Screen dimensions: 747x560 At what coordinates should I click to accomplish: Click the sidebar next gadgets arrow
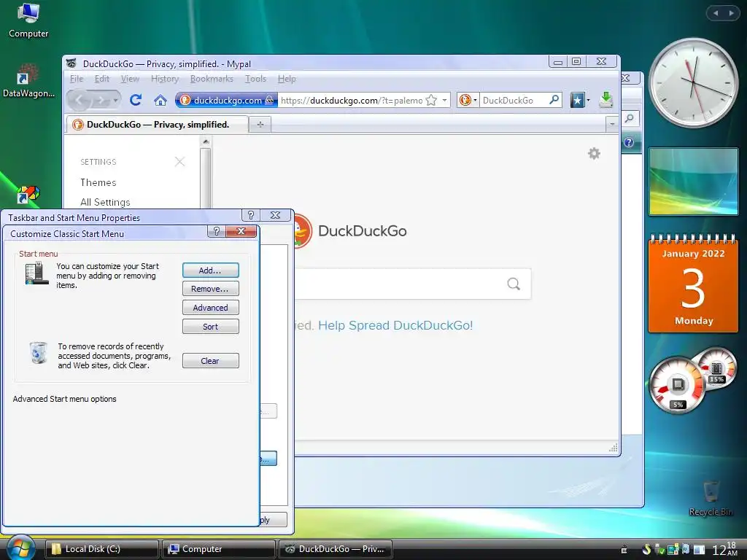(x=731, y=13)
